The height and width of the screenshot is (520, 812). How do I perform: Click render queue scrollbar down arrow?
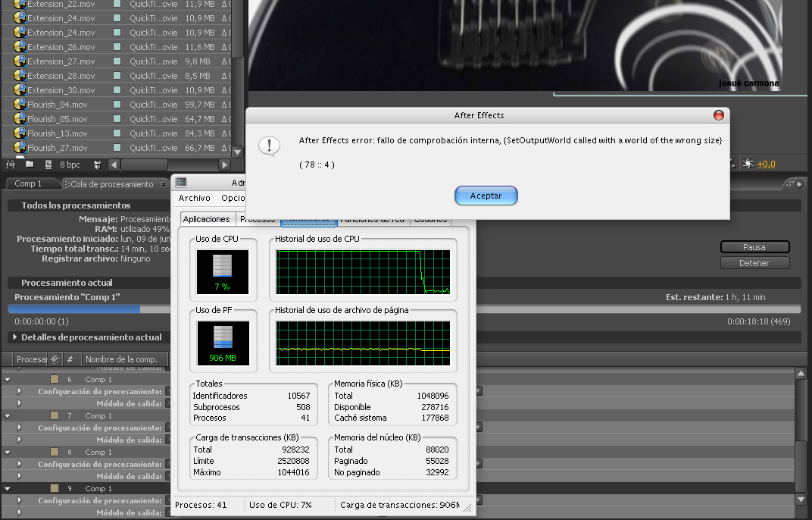point(801,500)
